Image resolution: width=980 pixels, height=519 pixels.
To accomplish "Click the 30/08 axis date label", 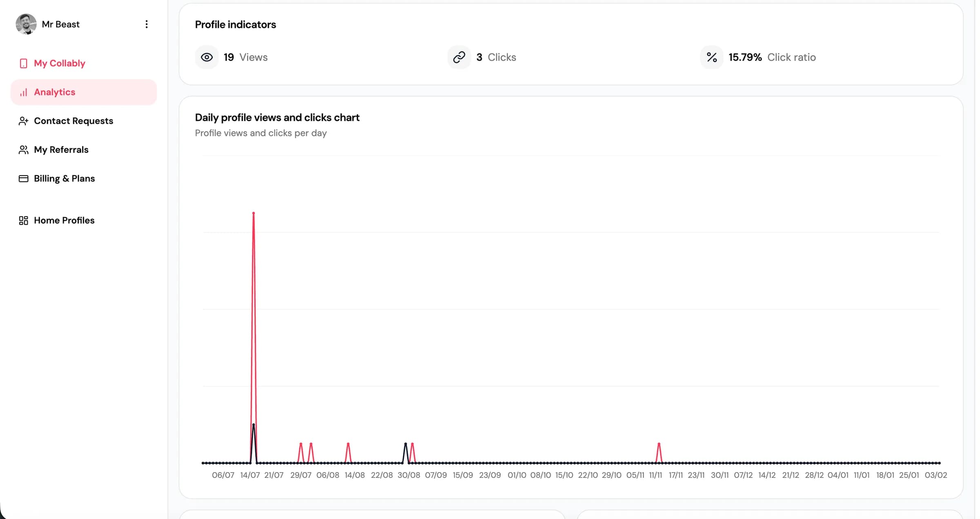I will 409,475.
